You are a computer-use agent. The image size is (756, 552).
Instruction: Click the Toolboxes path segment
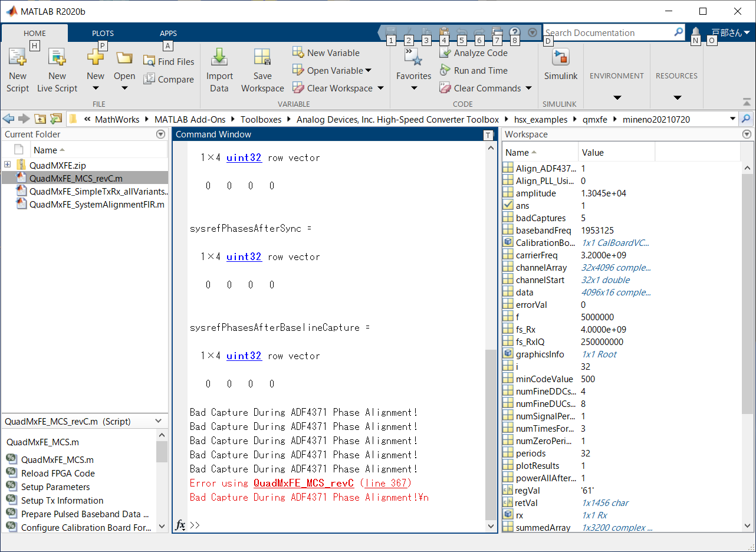point(261,119)
